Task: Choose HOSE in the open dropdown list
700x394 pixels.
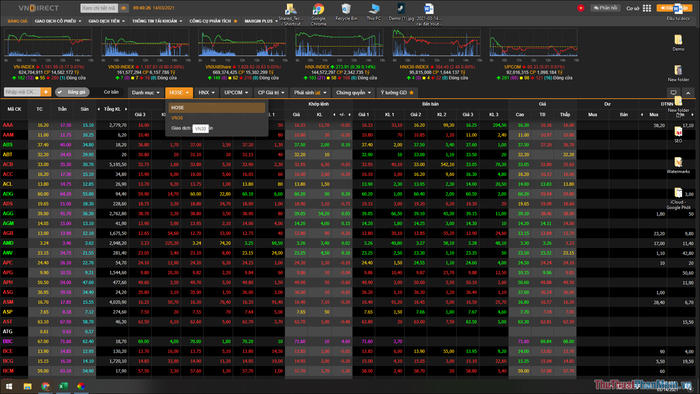Action: pyautogui.click(x=217, y=108)
